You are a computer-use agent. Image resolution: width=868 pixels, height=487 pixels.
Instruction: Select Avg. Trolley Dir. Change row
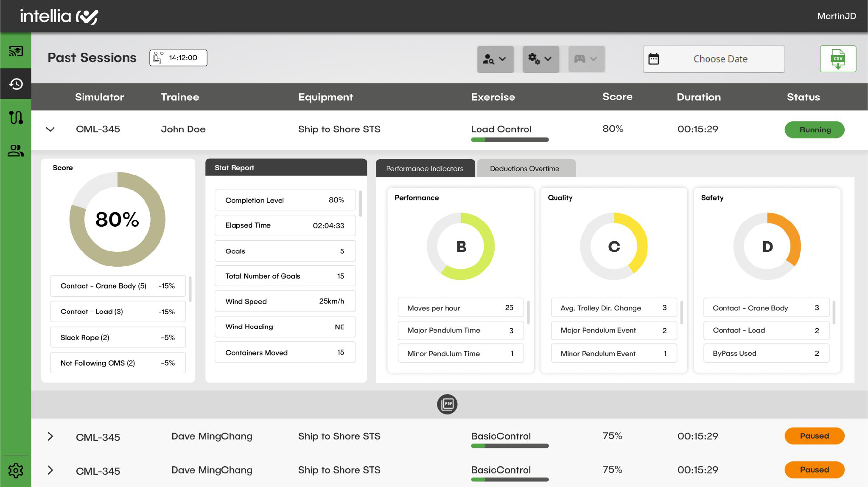point(614,308)
